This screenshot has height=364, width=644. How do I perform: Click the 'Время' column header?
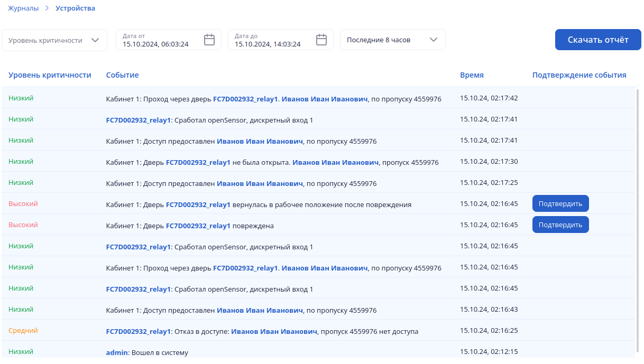coord(472,75)
